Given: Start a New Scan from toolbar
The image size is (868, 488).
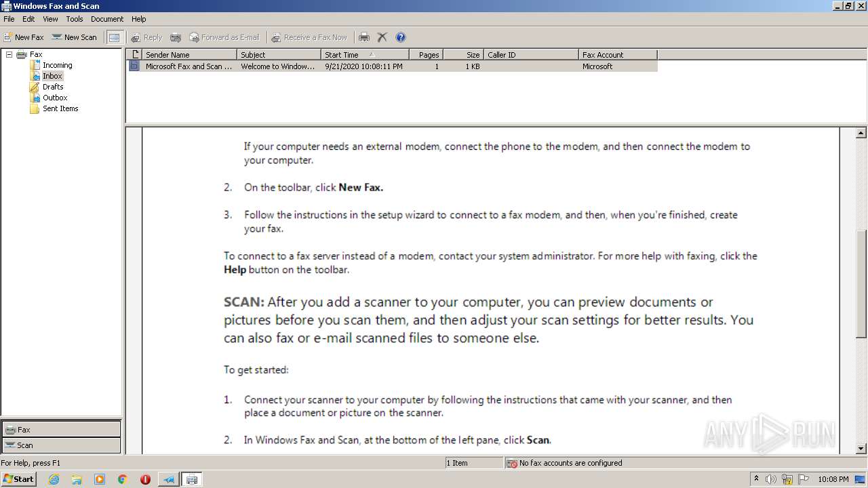Looking at the screenshot, I should [75, 37].
